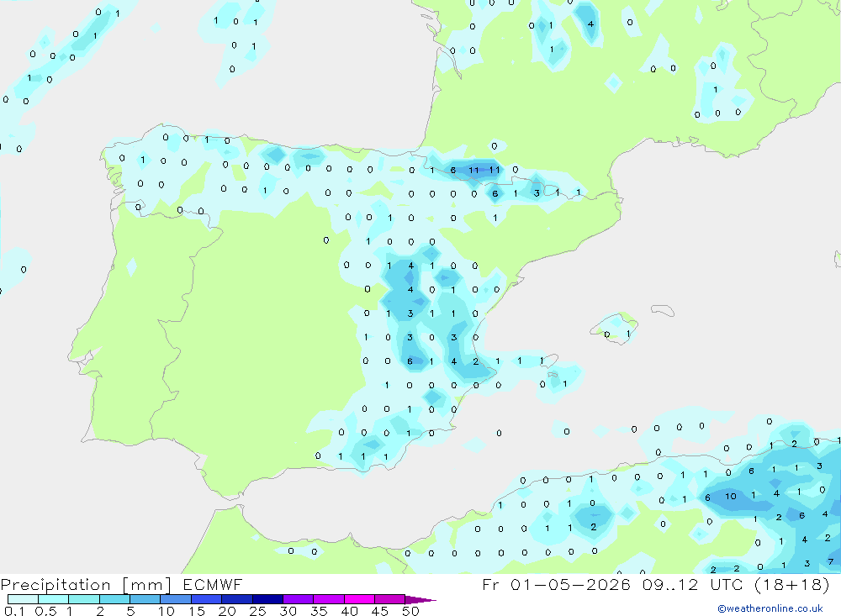Click the 0.1–0.5 mm legend color segment
This screenshot has width=841, height=616.
[x=23, y=599]
